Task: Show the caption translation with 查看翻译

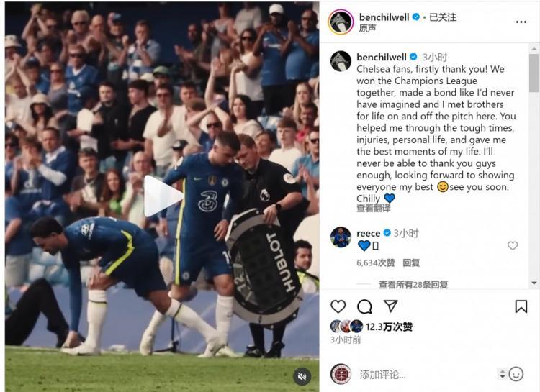Action: click(x=373, y=208)
